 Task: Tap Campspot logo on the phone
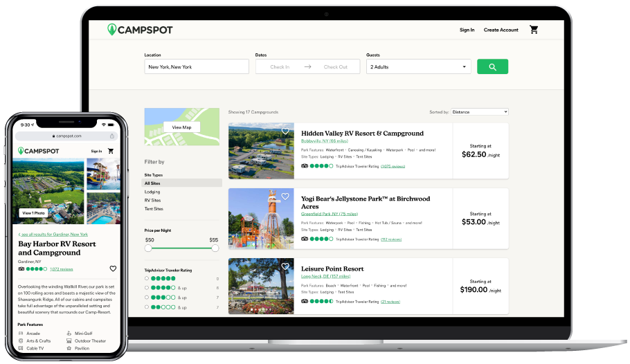click(39, 151)
